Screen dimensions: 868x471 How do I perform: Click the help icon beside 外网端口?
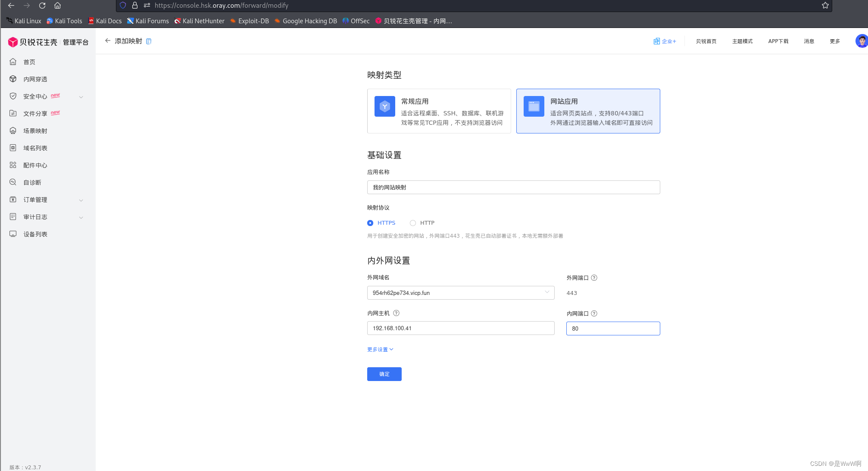pos(594,278)
